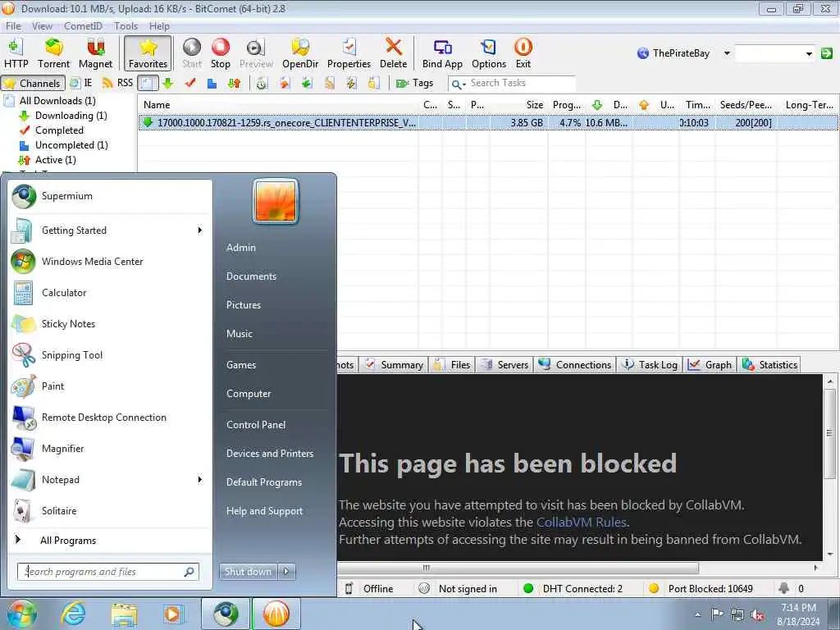Delete the selected task via toolbar
The height and width of the screenshot is (630, 840).
pos(393,53)
